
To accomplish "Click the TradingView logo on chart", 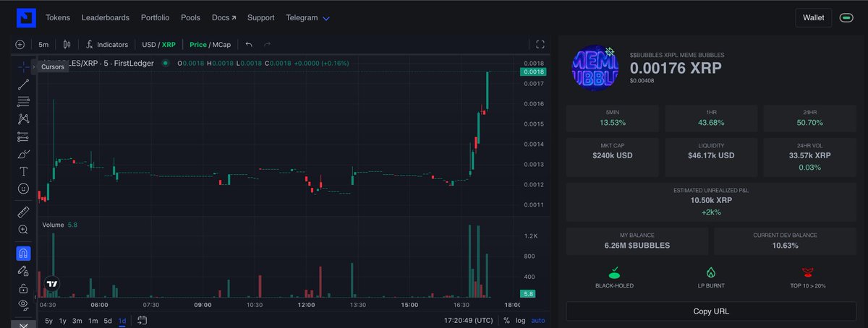I will point(52,284).
